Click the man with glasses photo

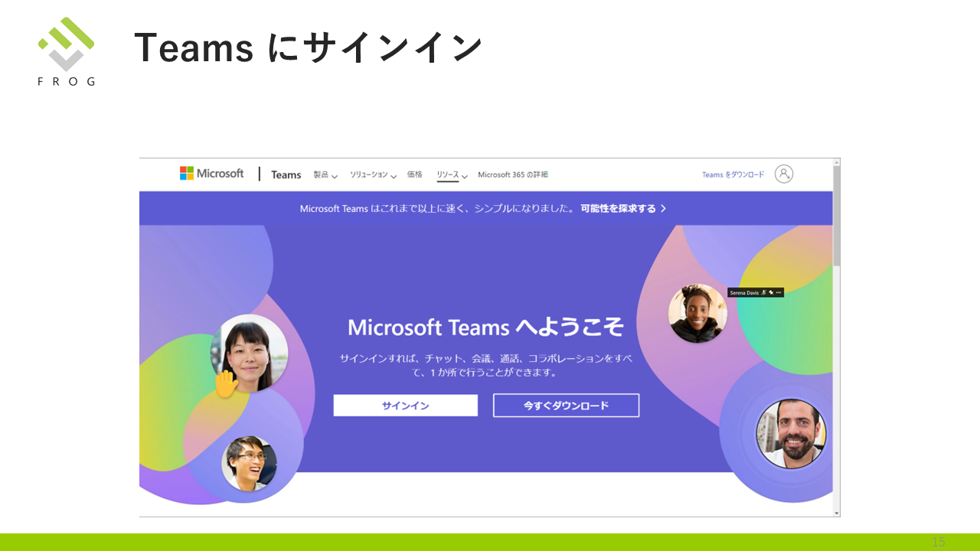pyautogui.click(x=249, y=463)
